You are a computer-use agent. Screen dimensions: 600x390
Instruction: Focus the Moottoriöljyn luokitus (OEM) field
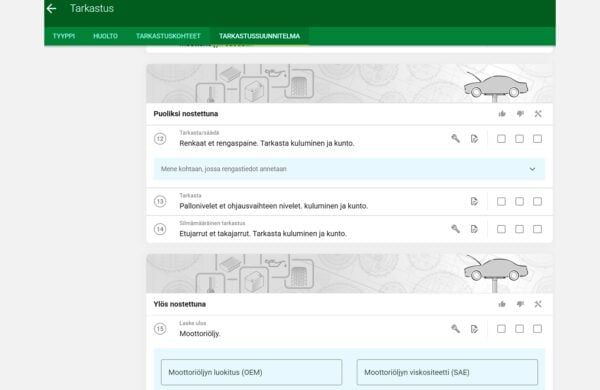coord(251,372)
